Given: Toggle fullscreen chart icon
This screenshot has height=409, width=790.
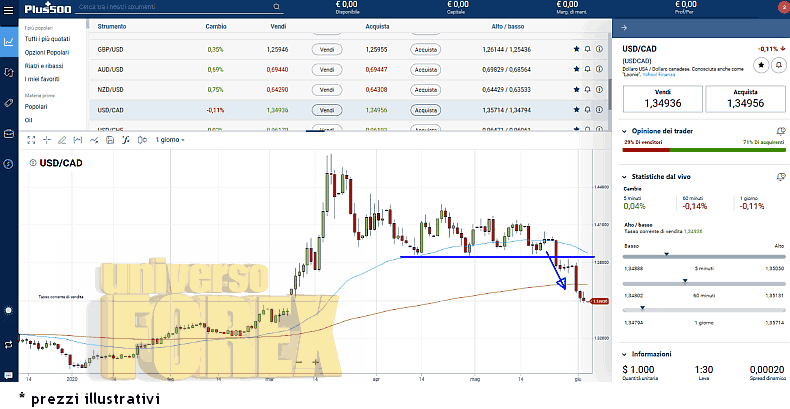Looking at the screenshot, I should (31, 139).
